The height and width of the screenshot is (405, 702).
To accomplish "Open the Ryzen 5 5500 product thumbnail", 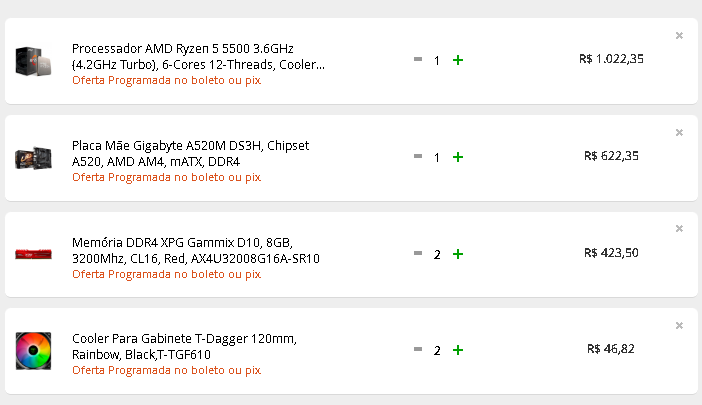I will point(33,61).
